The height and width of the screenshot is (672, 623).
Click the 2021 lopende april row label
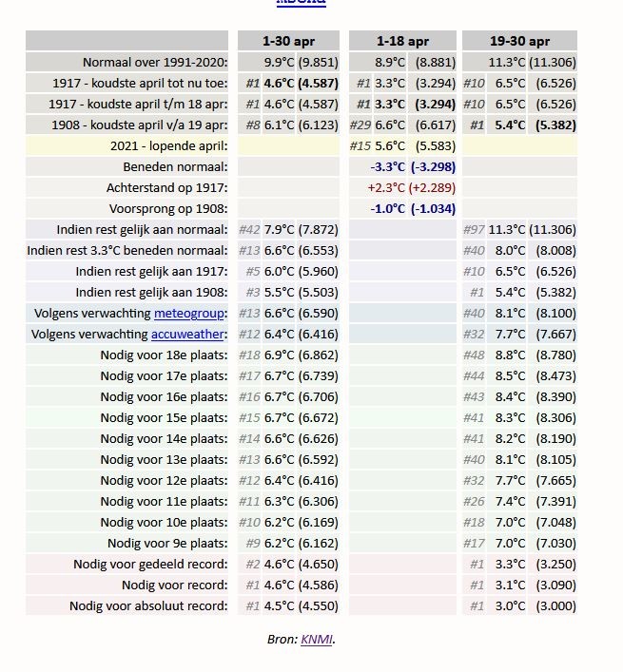[x=169, y=146]
